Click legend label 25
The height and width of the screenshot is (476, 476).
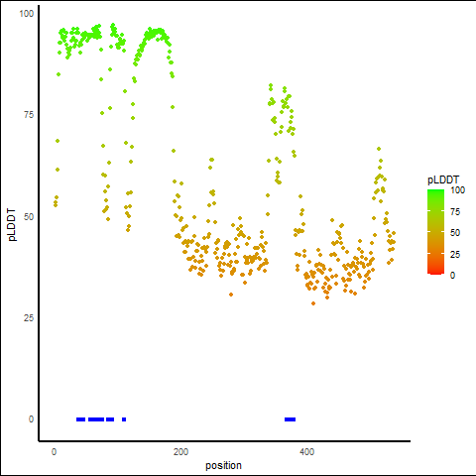455,254
